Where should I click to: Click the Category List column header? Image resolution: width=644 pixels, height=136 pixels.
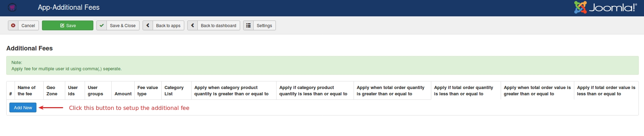(174, 91)
